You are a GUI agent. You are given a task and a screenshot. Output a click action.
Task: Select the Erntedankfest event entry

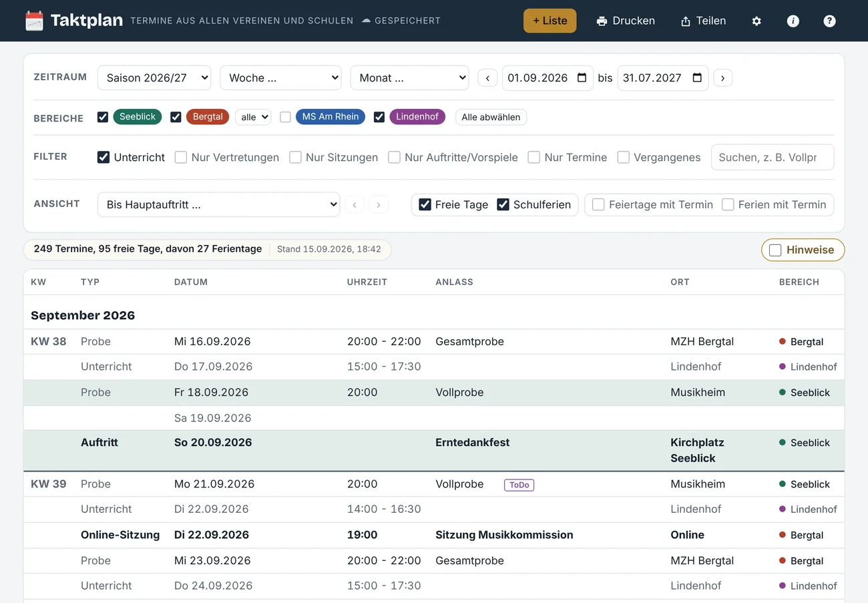coord(434,450)
